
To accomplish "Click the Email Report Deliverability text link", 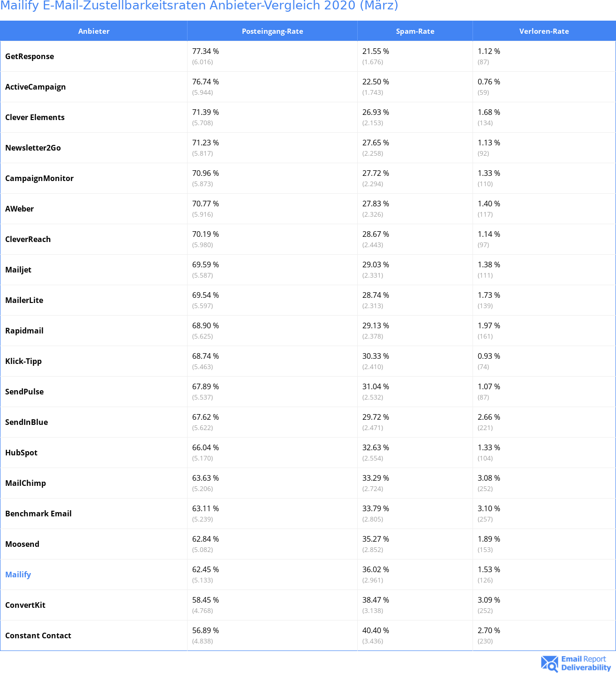I will 586,663.
